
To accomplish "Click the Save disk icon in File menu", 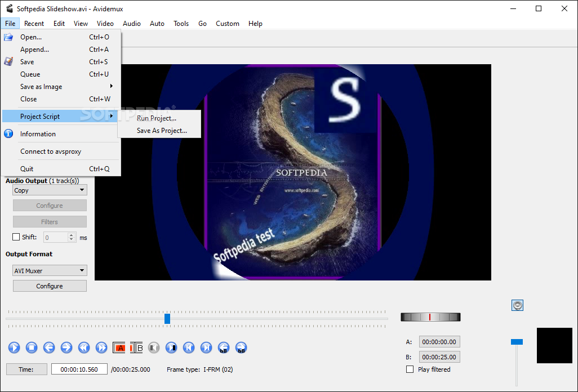I will [8, 61].
